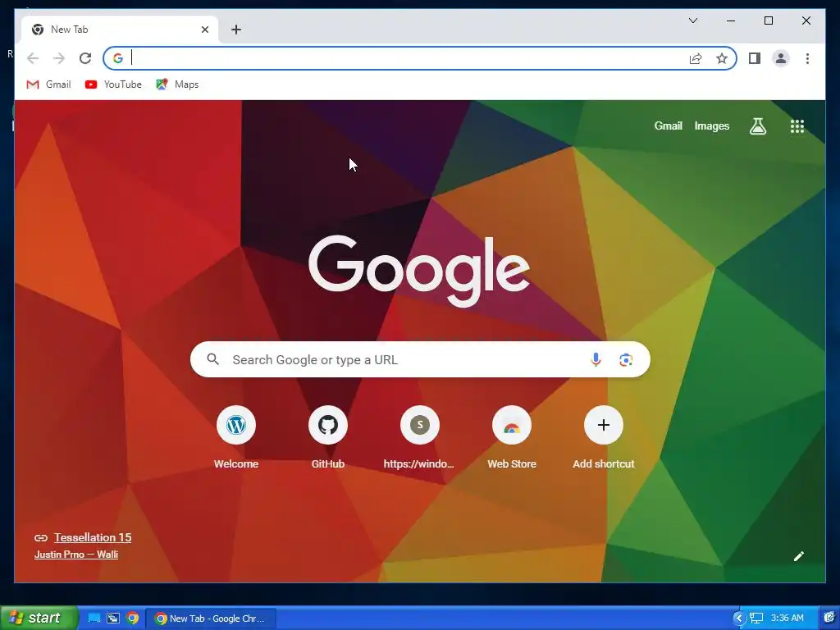Search by image with Google Lens

(626, 360)
